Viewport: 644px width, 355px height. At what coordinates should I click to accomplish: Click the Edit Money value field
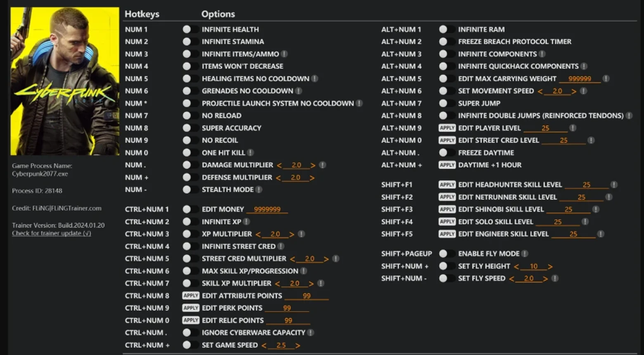(267, 210)
